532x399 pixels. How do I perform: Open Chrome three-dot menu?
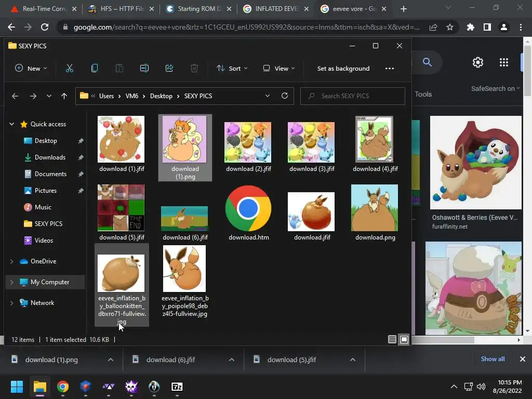(x=521, y=27)
